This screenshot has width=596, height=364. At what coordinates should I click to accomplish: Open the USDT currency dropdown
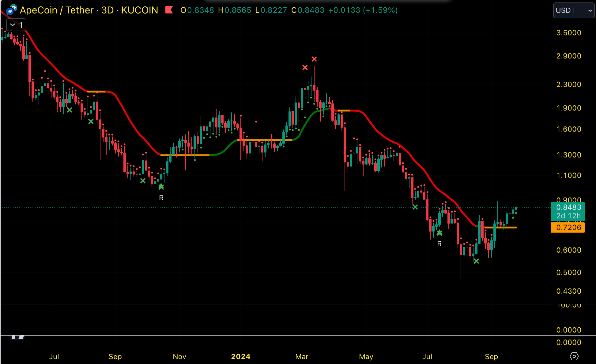[x=574, y=10]
